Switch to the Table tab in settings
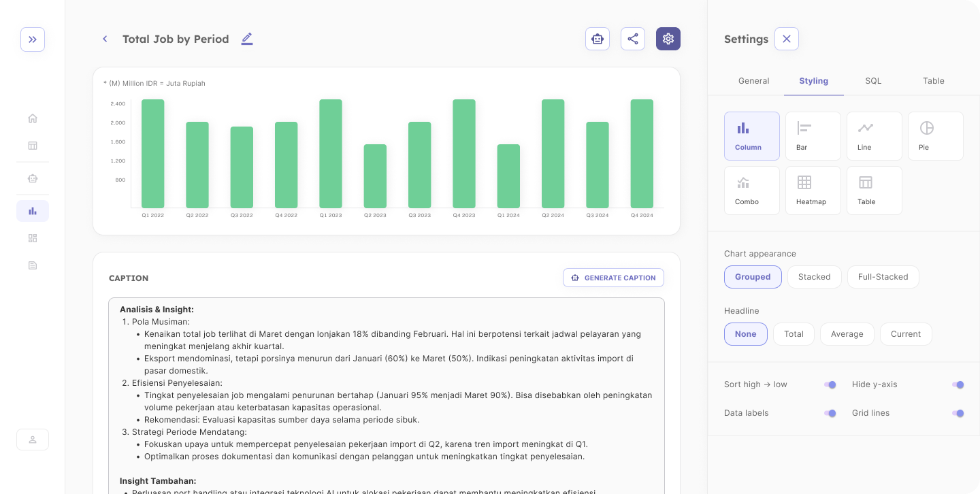980x494 pixels. coord(934,81)
